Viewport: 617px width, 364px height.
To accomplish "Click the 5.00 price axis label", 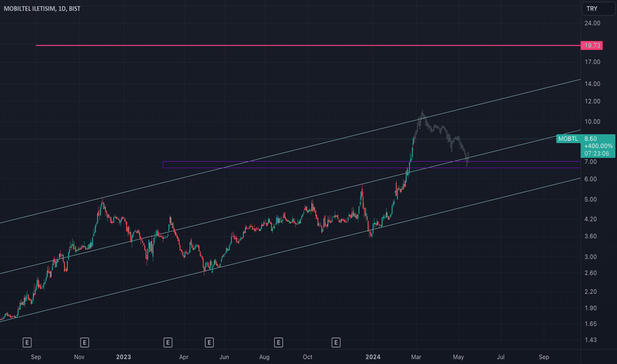I will (591, 199).
